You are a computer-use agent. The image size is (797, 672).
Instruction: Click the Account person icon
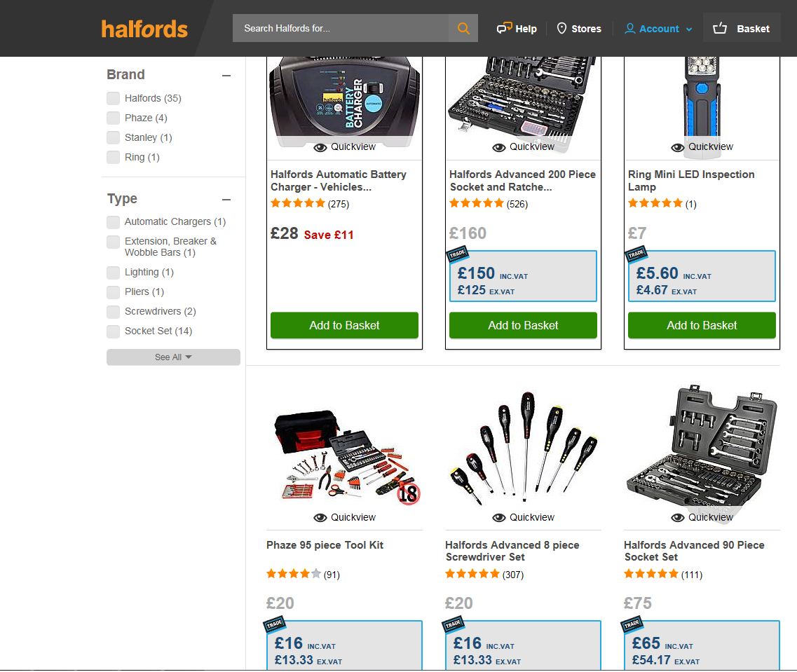pos(629,29)
